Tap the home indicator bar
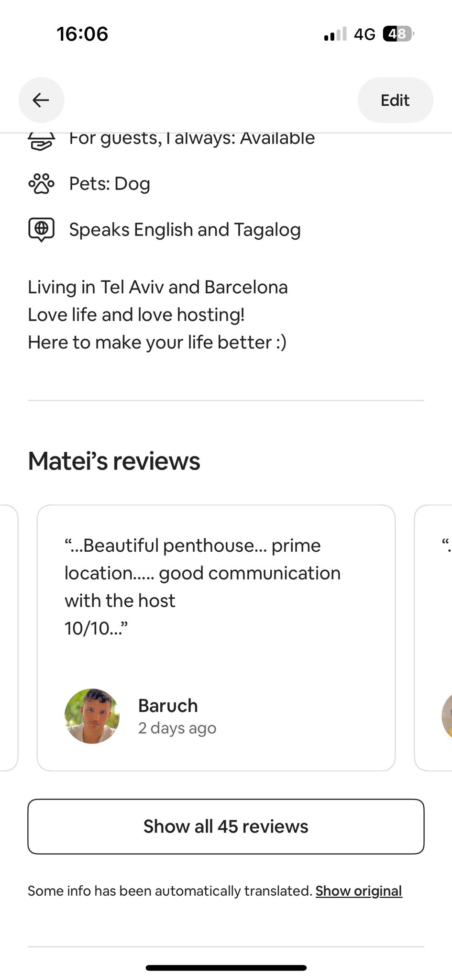Image resolution: width=452 pixels, height=980 pixels. (x=226, y=968)
